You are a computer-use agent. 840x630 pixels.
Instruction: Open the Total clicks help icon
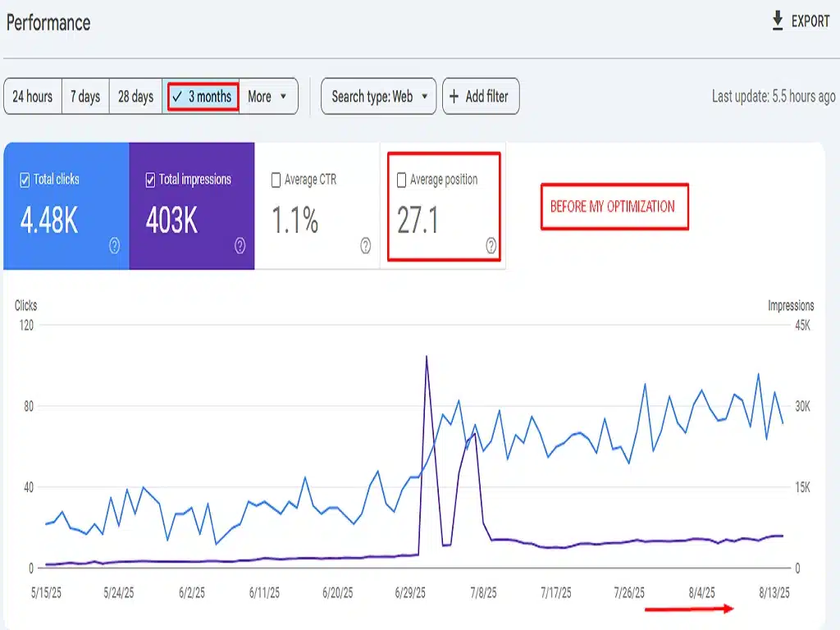coord(114,244)
